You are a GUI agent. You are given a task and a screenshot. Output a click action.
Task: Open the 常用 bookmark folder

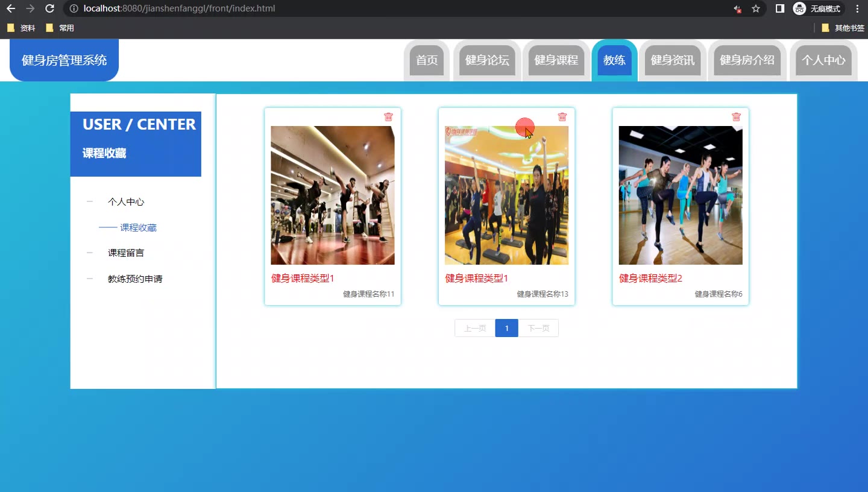coord(60,28)
